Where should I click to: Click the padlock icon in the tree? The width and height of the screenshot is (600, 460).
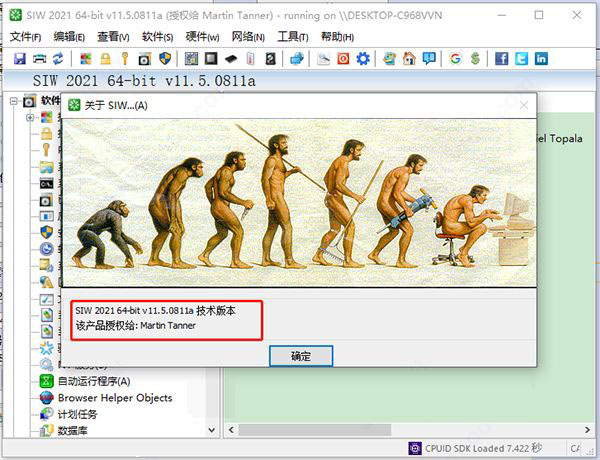pos(47,134)
